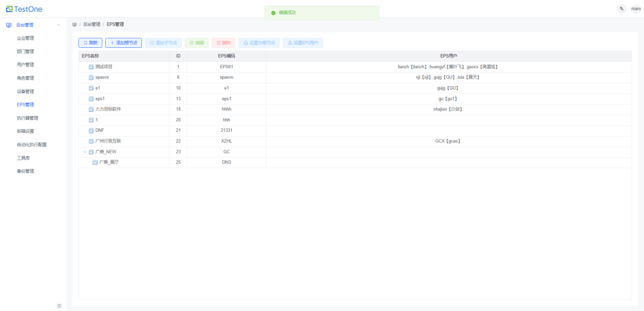Click the 添加根节点 button

point(124,43)
